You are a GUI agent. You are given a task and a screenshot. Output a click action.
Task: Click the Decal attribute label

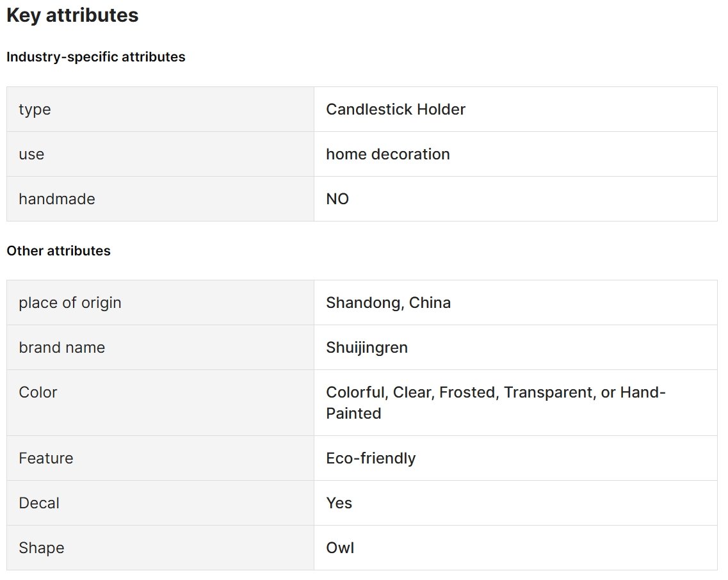(x=39, y=503)
